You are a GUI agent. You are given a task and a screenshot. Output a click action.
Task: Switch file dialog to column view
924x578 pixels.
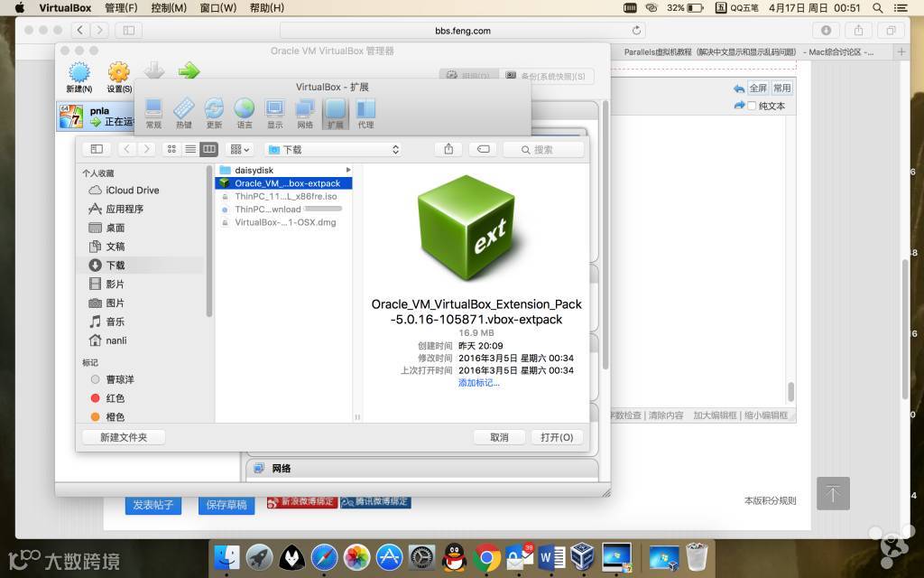(209, 149)
